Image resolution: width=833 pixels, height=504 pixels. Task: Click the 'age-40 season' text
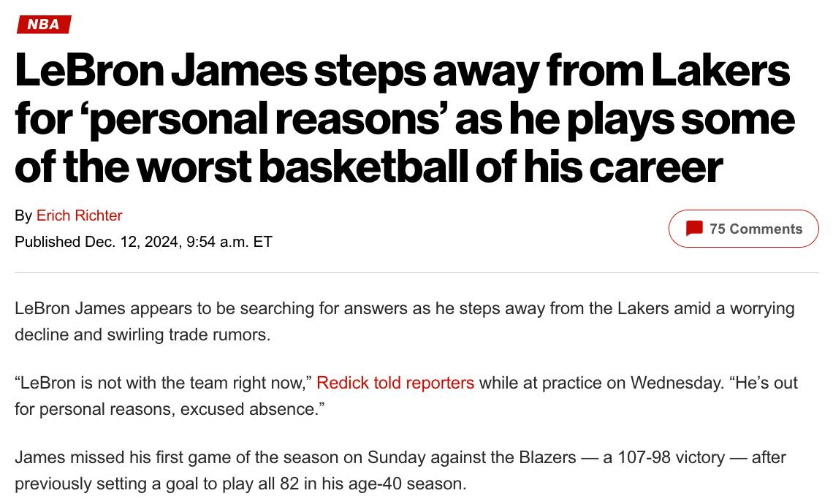tap(415, 484)
